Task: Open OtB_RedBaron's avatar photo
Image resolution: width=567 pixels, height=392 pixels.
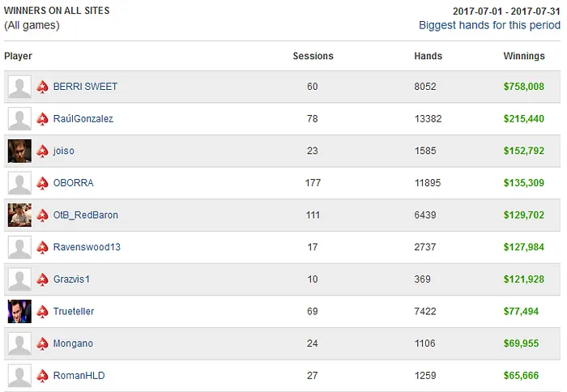Action: tap(19, 215)
